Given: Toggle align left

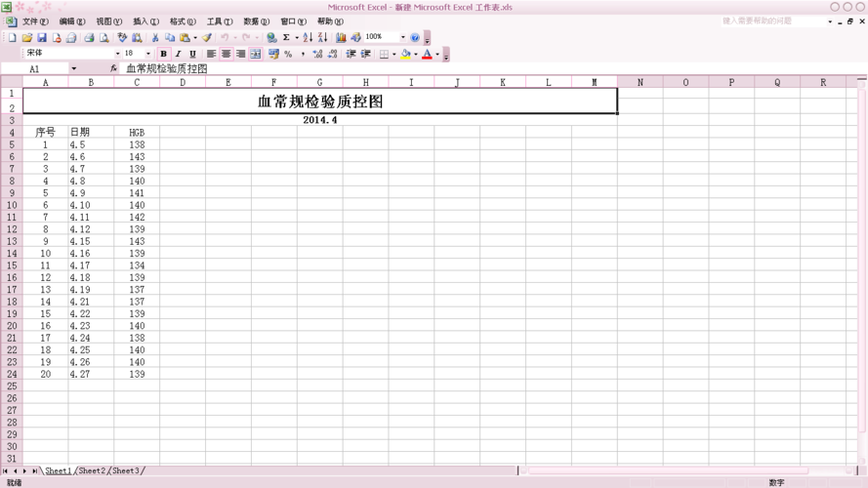Looking at the screenshot, I should point(212,54).
